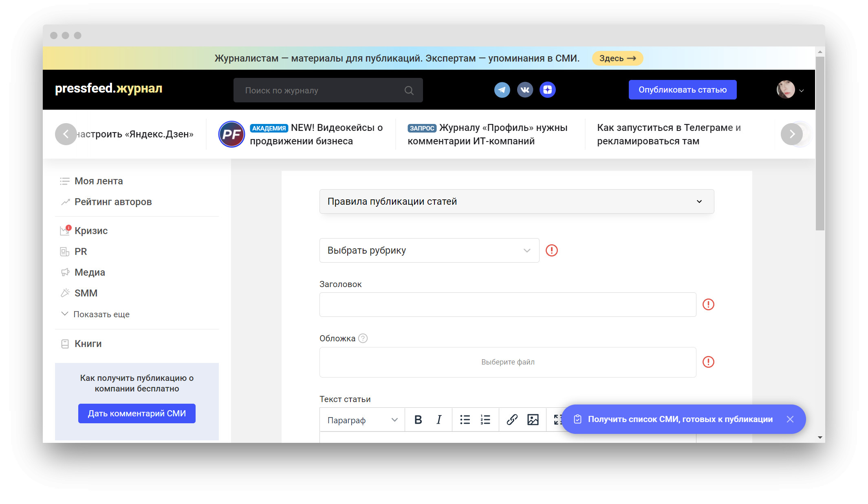868x504 pixels.
Task: Open the Параграф style dropdown
Action: [362, 420]
